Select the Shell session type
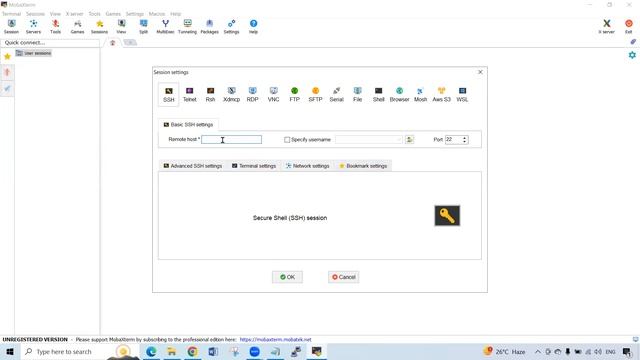The height and width of the screenshot is (360, 640). [378, 94]
